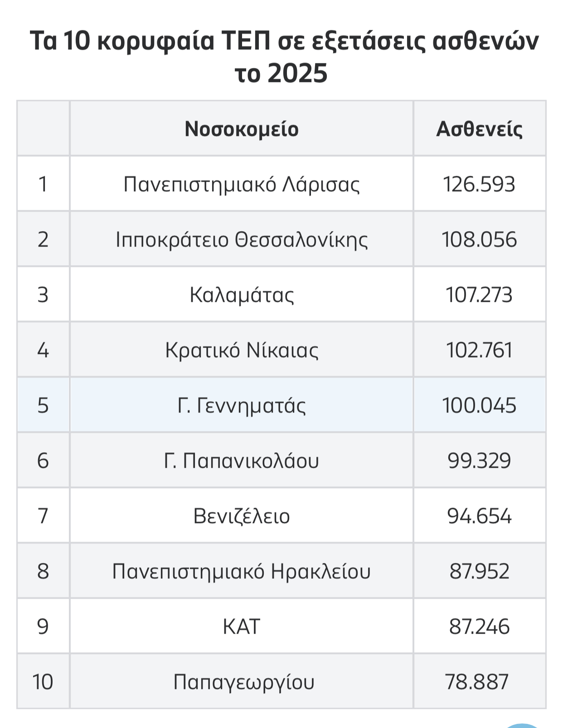Viewport: 563px width, 728px height.
Task: Click the 94.654 patients value
Action: (479, 516)
